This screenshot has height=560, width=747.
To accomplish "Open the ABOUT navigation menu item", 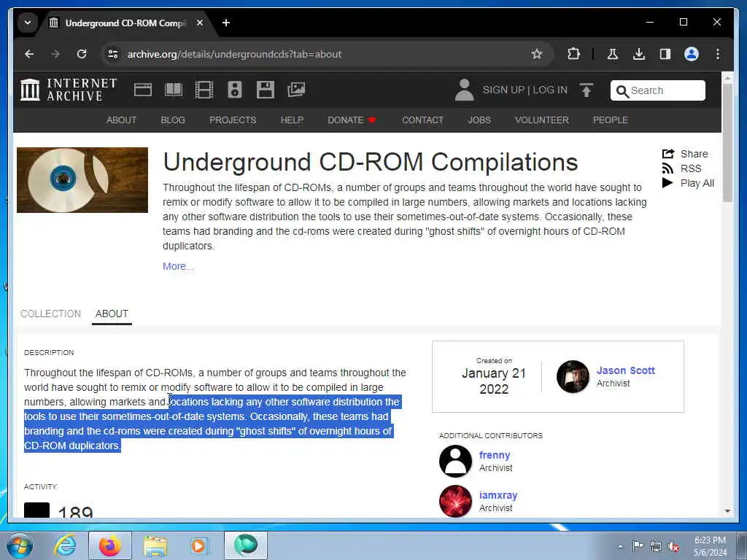I will pyautogui.click(x=122, y=120).
